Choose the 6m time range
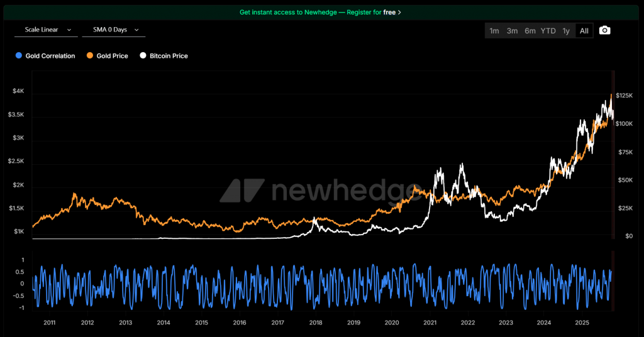This screenshot has height=337, width=644. [x=530, y=31]
